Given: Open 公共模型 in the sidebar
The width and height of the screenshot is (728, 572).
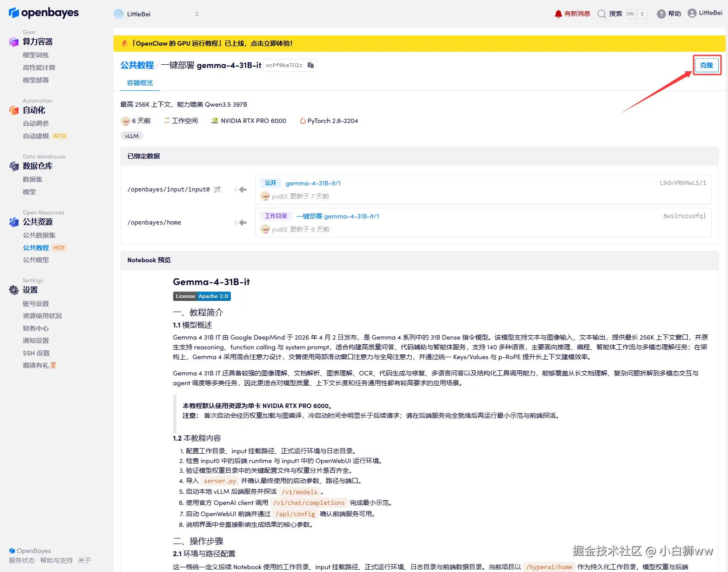Looking at the screenshot, I should pos(36,260).
